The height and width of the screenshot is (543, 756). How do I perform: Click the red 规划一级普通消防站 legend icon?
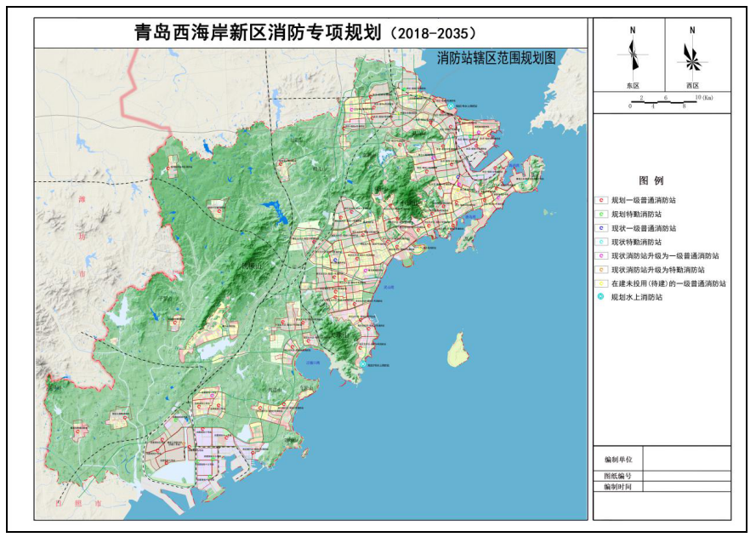click(601, 201)
